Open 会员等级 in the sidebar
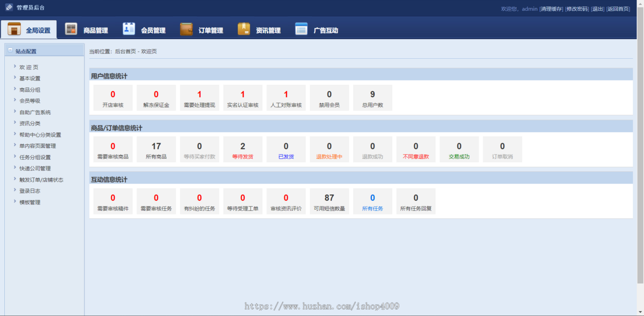The width and height of the screenshot is (644, 316). click(30, 101)
